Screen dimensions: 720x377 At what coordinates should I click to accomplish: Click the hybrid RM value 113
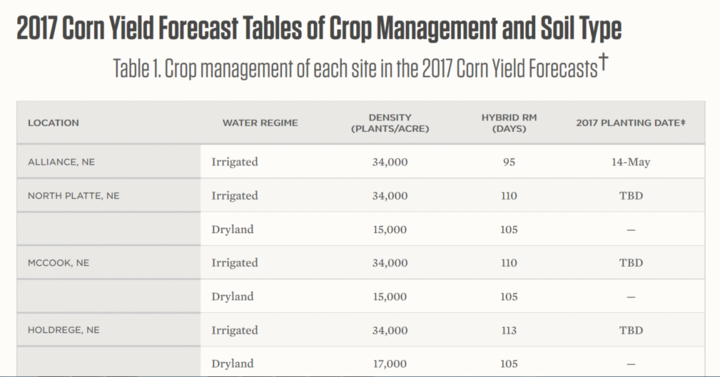509,330
